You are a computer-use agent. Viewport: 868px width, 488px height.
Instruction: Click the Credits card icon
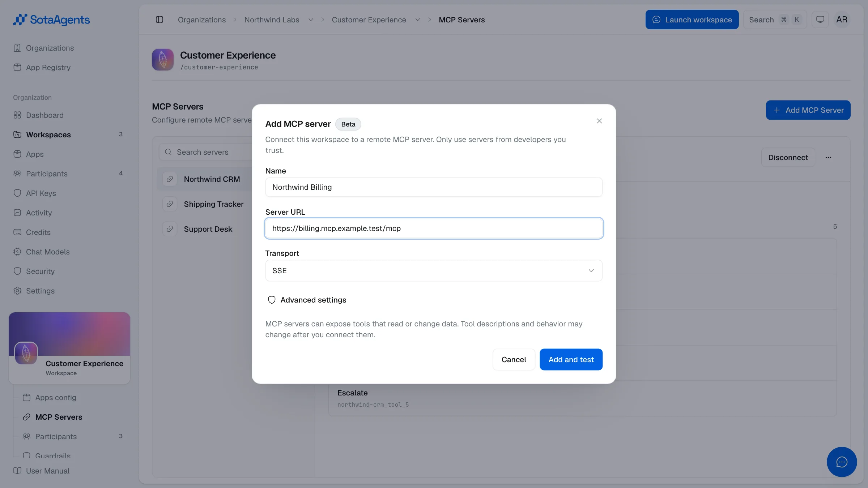pos(17,232)
